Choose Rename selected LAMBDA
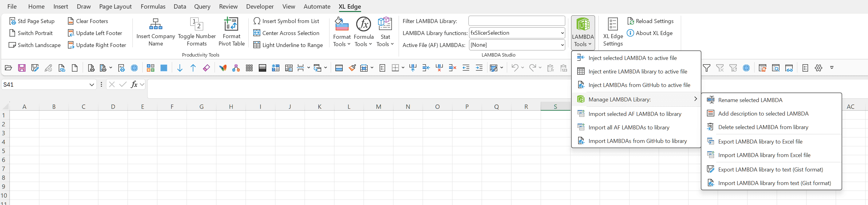 tap(771, 100)
